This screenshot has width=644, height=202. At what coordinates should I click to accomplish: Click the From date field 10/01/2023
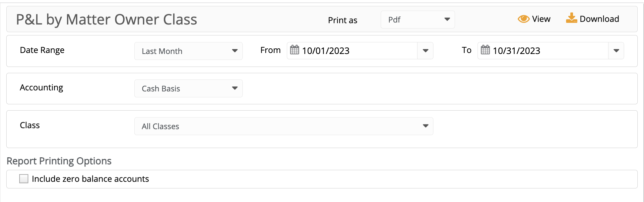coord(352,51)
